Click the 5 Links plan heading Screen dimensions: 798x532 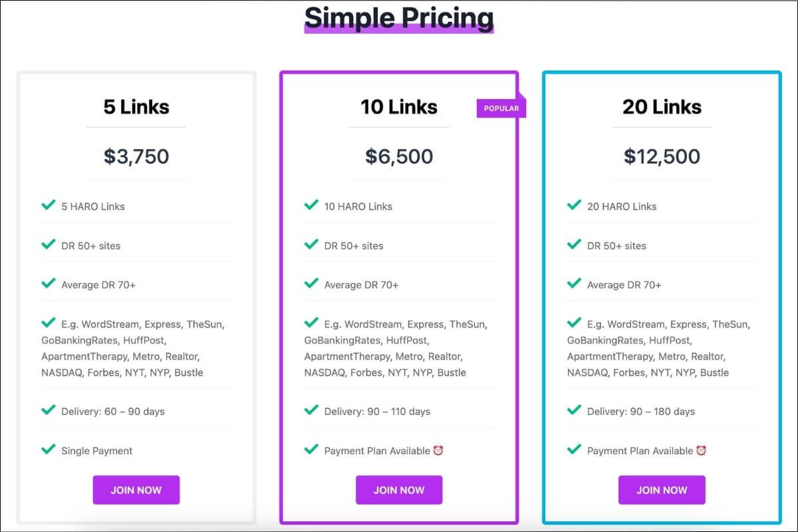[136, 106]
